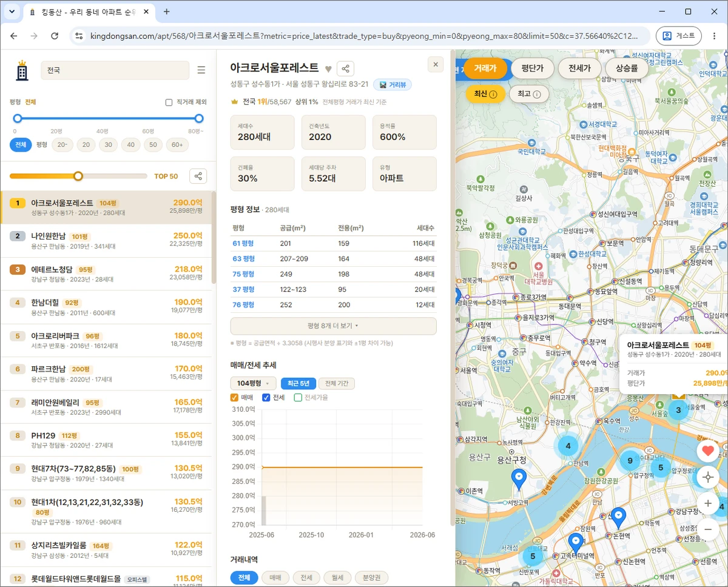Select the 최근 5년 chart period
728x587 pixels.
coord(298,383)
